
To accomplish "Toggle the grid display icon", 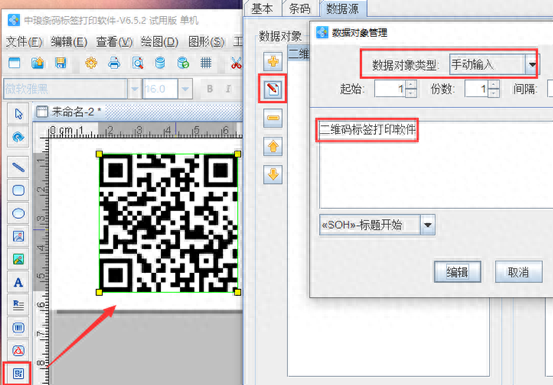I will click(x=206, y=63).
